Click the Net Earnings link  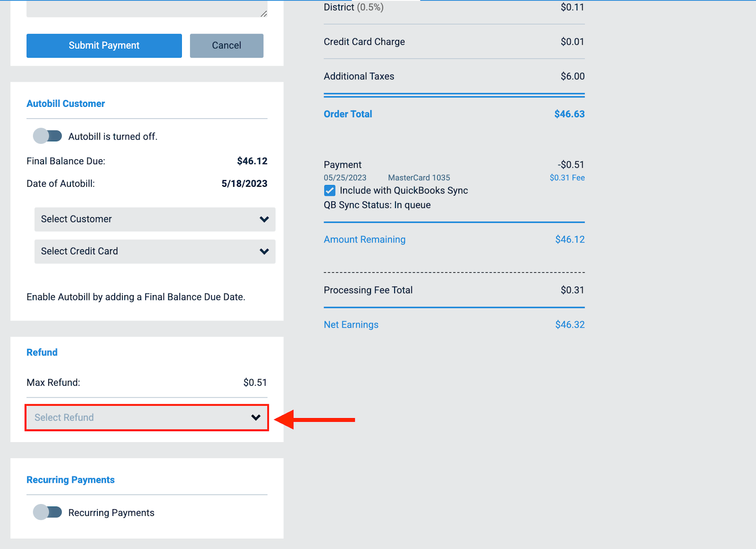(351, 325)
